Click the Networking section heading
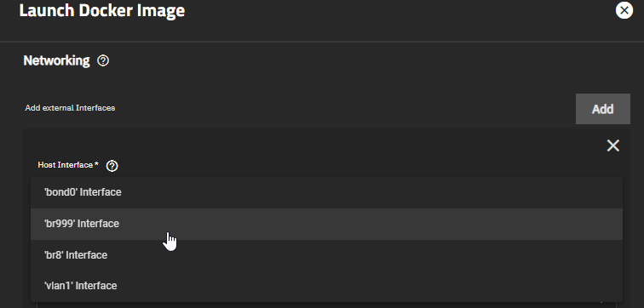 (57, 60)
